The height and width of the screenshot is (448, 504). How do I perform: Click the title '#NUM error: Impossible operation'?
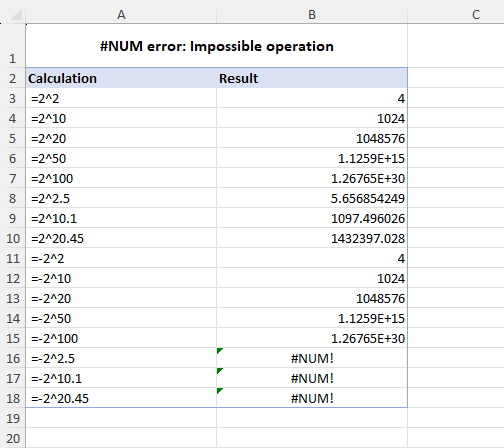pyautogui.click(x=217, y=46)
